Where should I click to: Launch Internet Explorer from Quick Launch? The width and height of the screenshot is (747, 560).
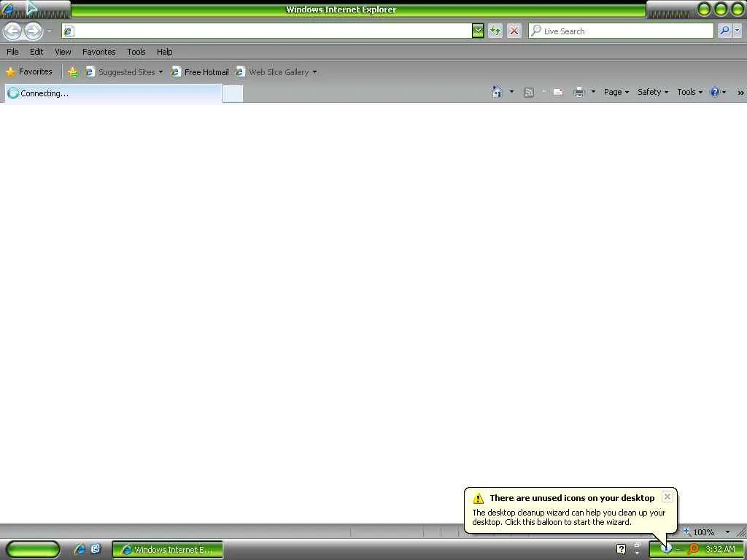tap(80, 550)
